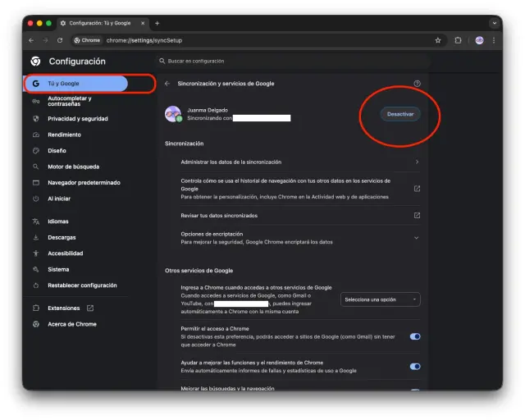Open the Selecciona una opción dropdown
The height and width of the screenshot is (420, 525).
point(381,299)
